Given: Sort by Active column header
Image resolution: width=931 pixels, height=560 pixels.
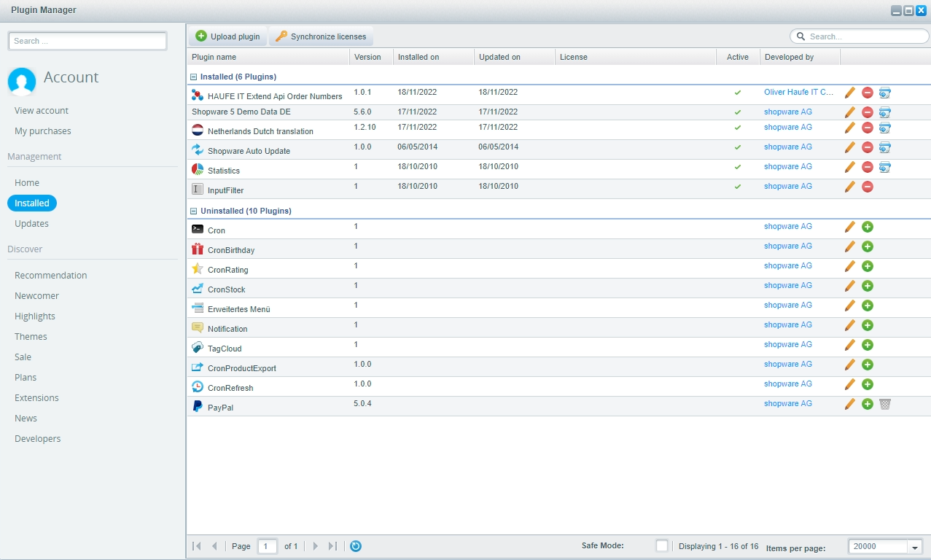Looking at the screenshot, I should pyautogui.click(x=738, y=57).
